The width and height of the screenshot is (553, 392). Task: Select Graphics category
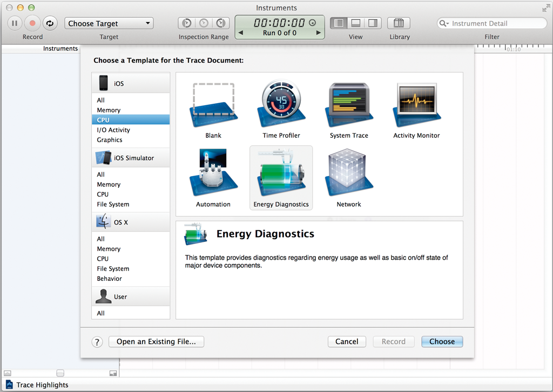pos(131,140)
